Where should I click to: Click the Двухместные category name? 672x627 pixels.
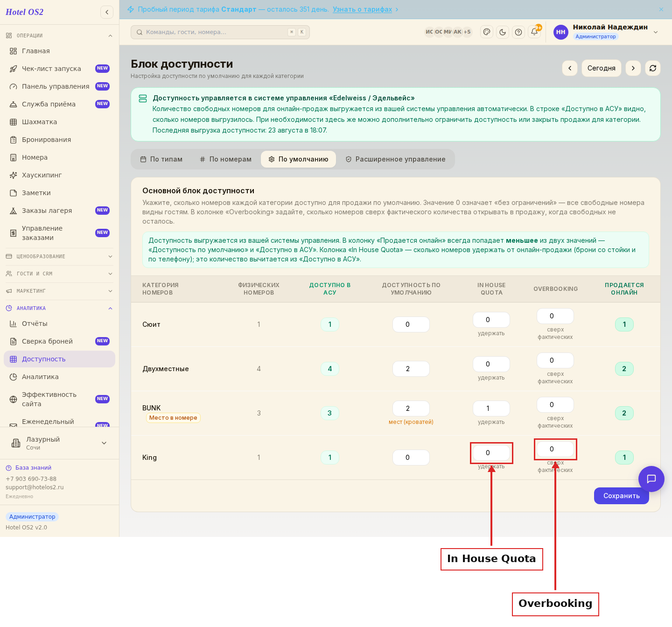(166, 369)
